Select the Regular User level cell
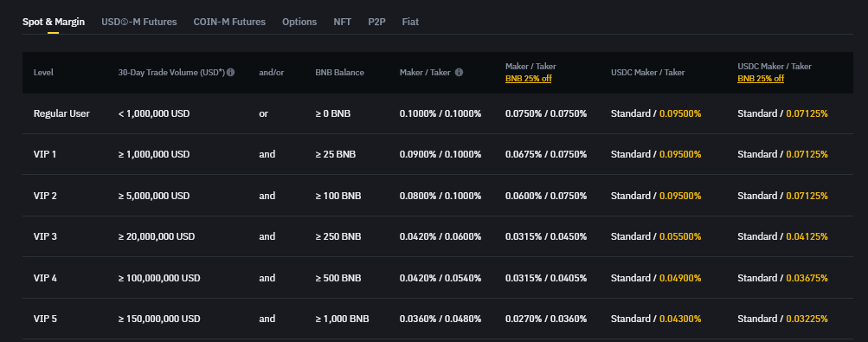868x342 pixels. click(61, 113)
